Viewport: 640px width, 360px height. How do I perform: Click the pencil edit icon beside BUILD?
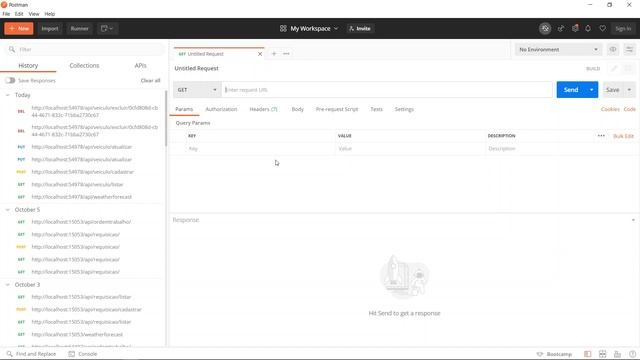coord(614,69)
